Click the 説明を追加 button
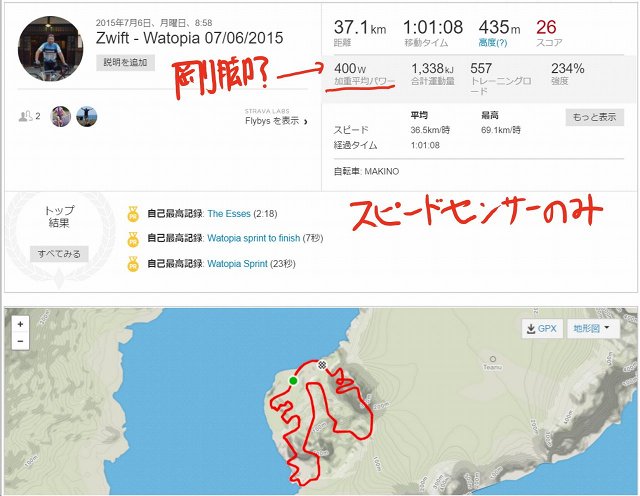Image resolution: width=640 pixels, height=496 pixels. 125,62
